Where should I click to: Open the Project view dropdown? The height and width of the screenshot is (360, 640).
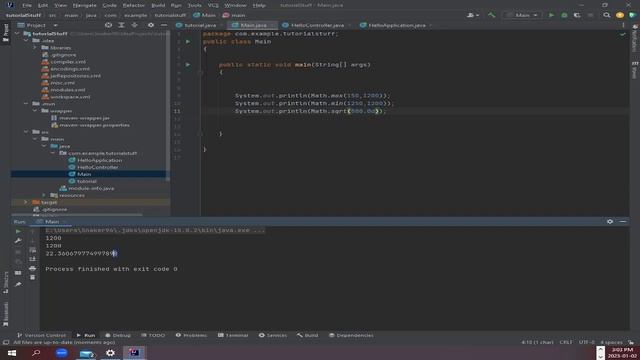tap(38, 25)
